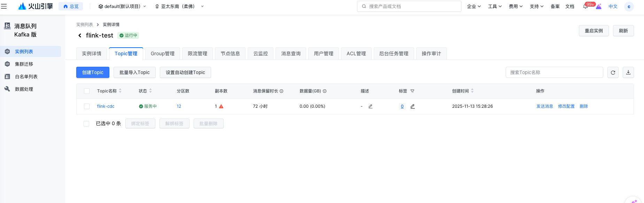
Task: Open the AI assistant icon beside notifications
Action: (x=599, y=6)
